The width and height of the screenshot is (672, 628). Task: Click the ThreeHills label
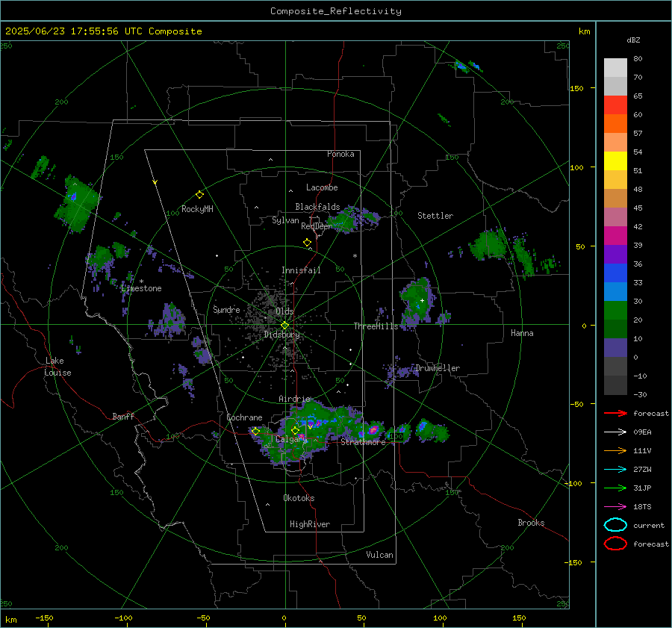[x=376, y=326]
